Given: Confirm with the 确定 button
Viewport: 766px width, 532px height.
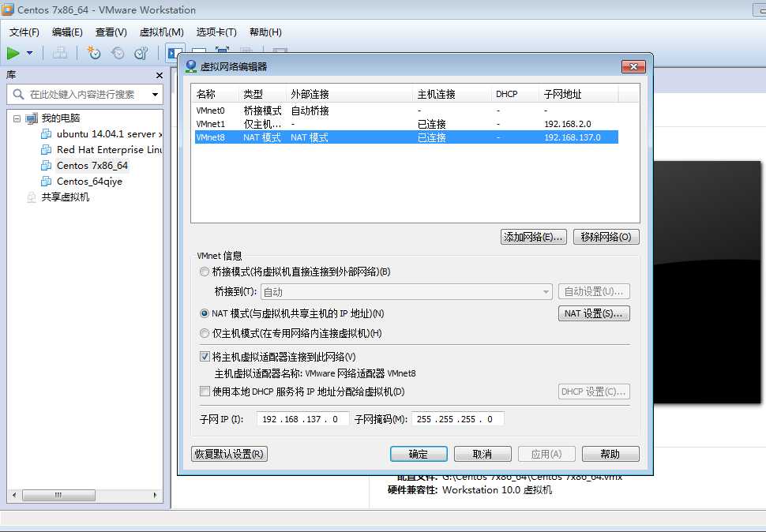Looking at the screenshot, I should [x=419, y=454].
